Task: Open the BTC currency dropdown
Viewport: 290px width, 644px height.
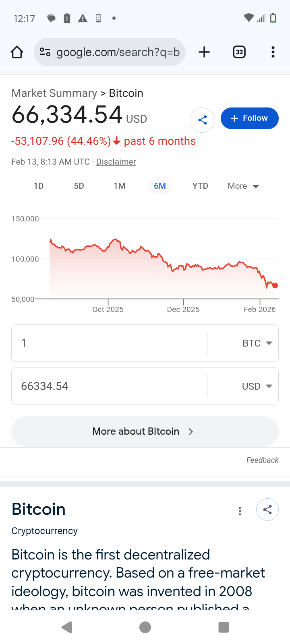Action: 257,343
